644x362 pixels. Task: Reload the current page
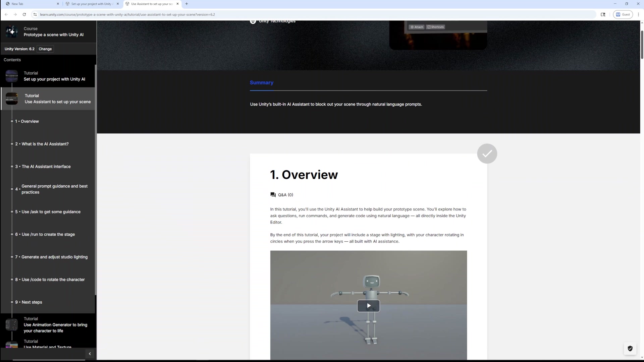tap(24, 14)
